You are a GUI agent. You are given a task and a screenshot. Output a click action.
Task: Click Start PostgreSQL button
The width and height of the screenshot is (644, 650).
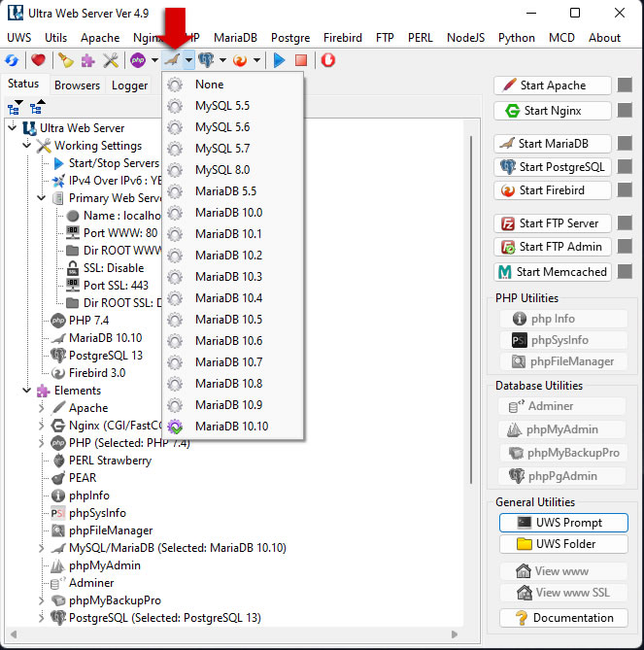pos(553,167)
